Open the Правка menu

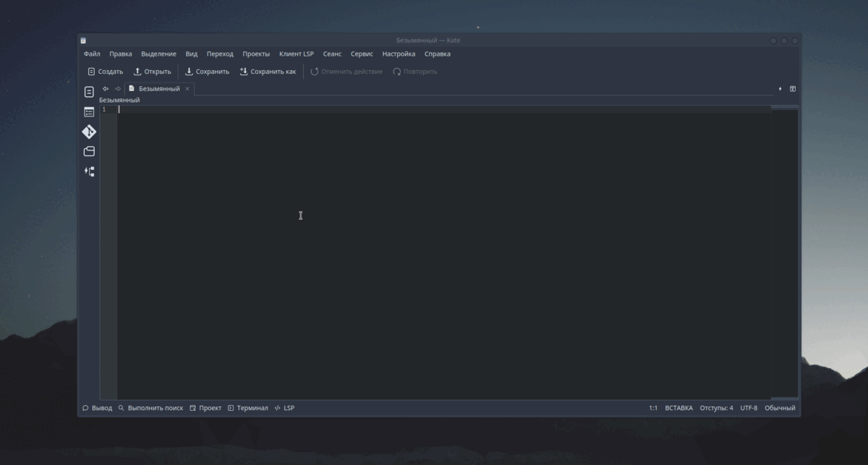click(121, 54)
